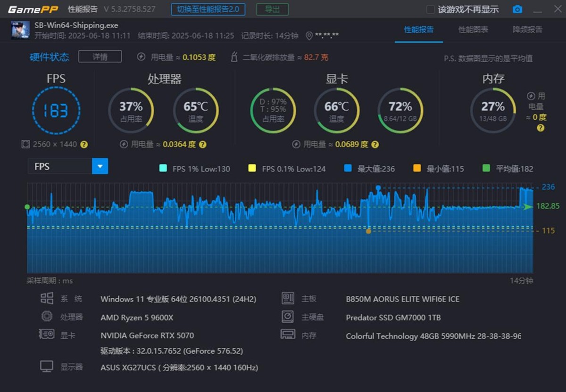Open 详情 hardware details button
The image size is (566, 392).
pos(100,57)
